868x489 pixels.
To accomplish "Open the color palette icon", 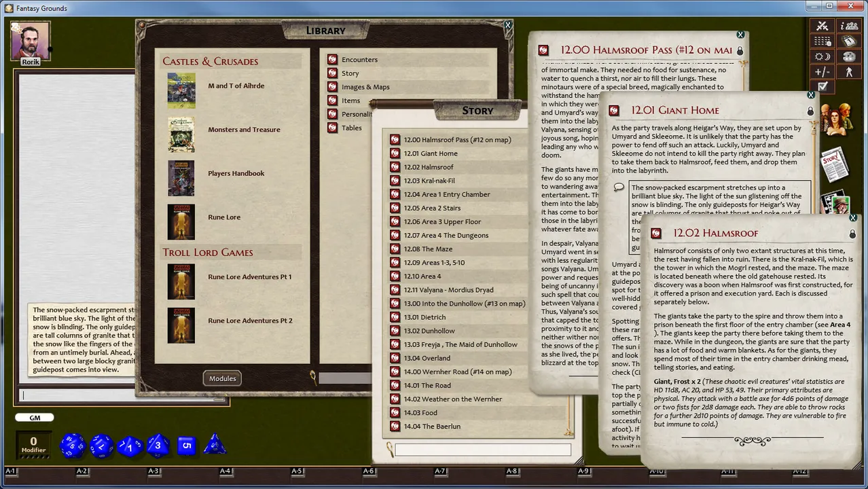I will tap(849, 56).
